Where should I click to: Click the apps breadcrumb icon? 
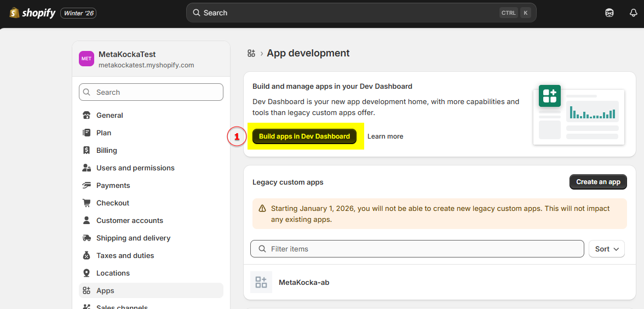(x=251, y=53)
